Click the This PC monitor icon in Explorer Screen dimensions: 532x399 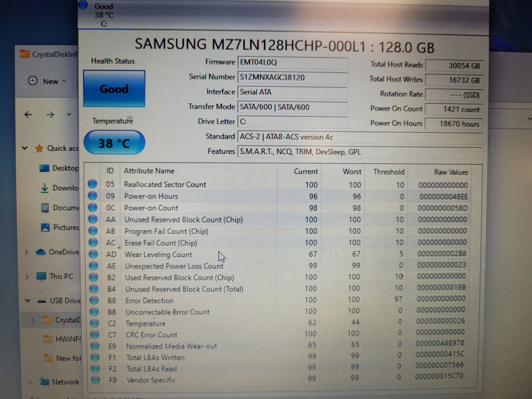[x=42, y=276]
